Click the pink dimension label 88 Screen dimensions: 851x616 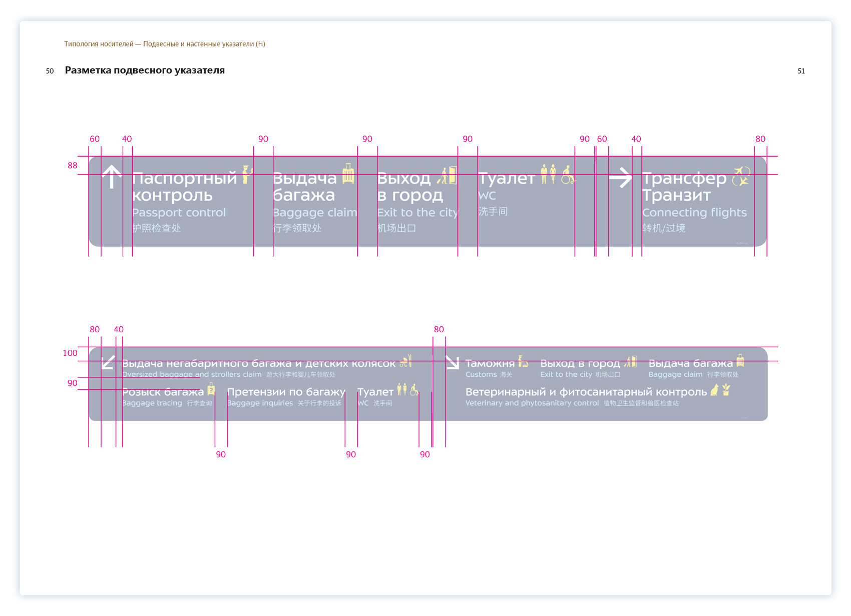[73, 166]
